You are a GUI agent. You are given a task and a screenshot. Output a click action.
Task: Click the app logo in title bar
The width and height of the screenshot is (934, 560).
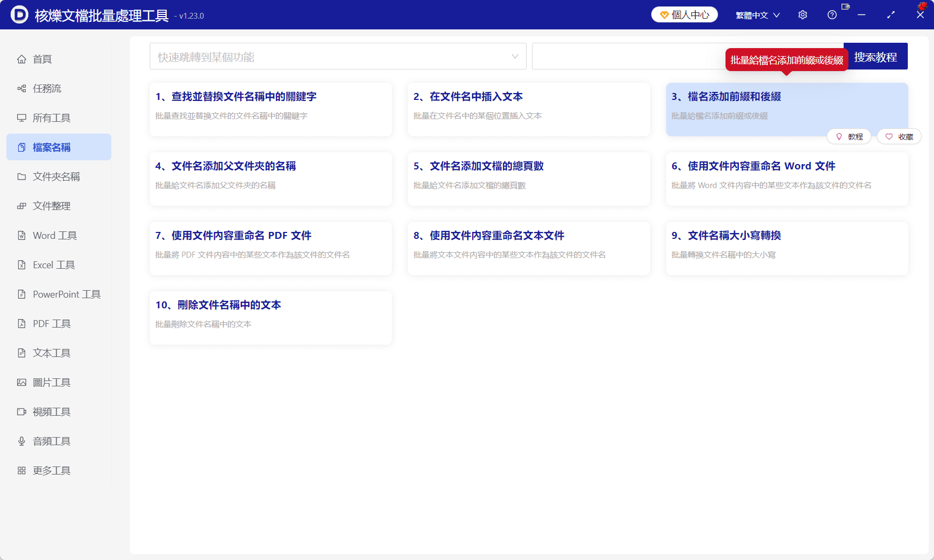[x=19, y=14]
